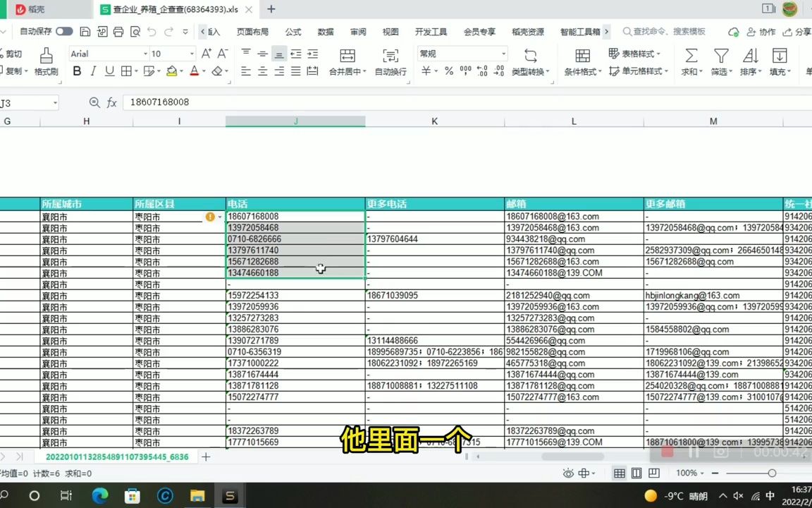Expand the number format dropdown showing 常规
The image size is (812, 508).
503,54
